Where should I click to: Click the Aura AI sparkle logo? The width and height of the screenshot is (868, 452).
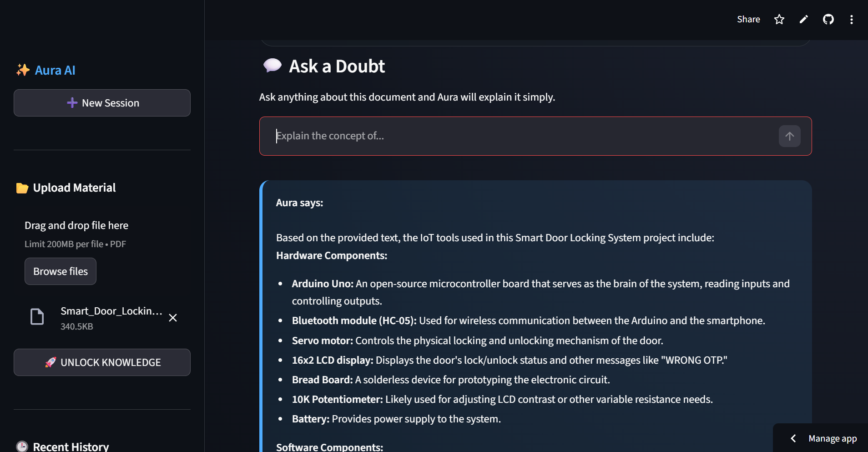tap(23, 70)
